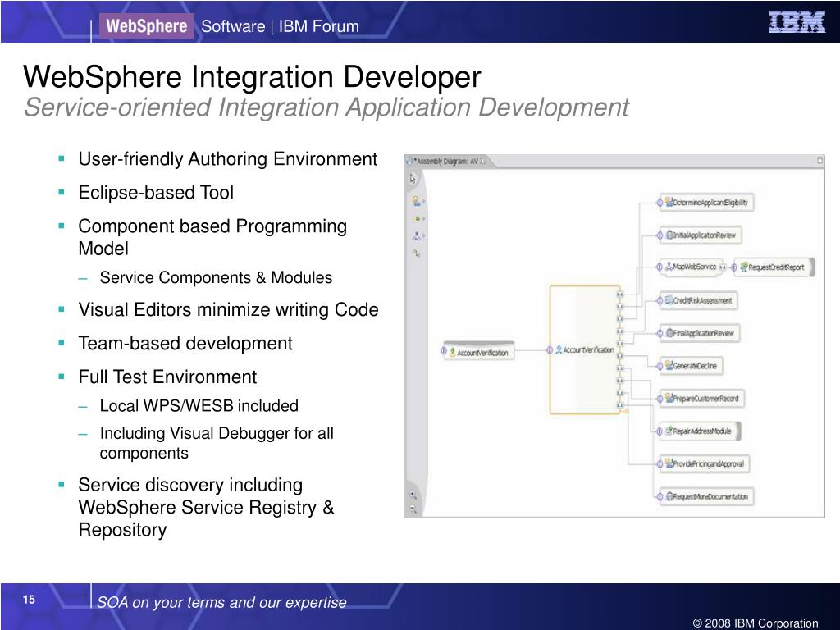Click the CreditRiskAssessment label
Viewport: 840px width, 630px height.
702,300
